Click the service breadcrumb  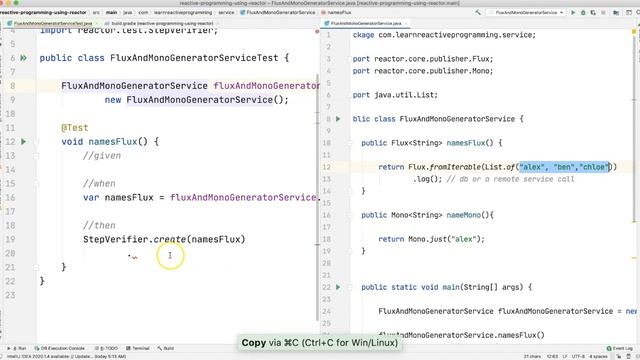point(226,13)
